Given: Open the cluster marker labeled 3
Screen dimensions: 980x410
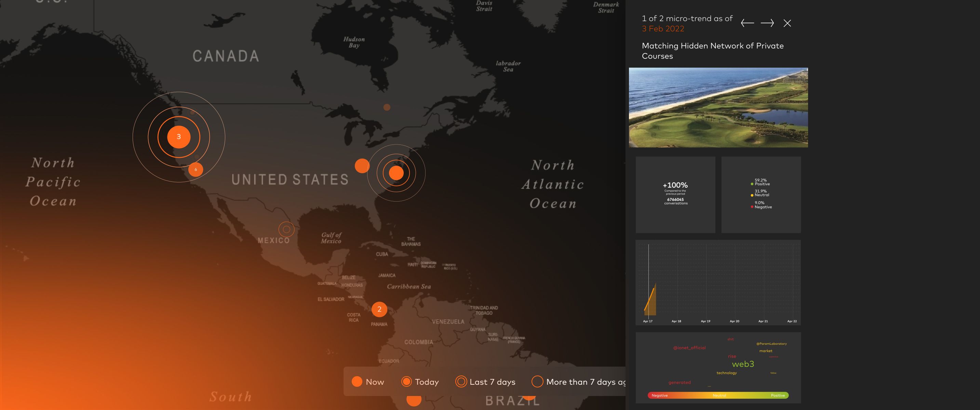Looking at the screenshot, I should click(x=179, y=137).
